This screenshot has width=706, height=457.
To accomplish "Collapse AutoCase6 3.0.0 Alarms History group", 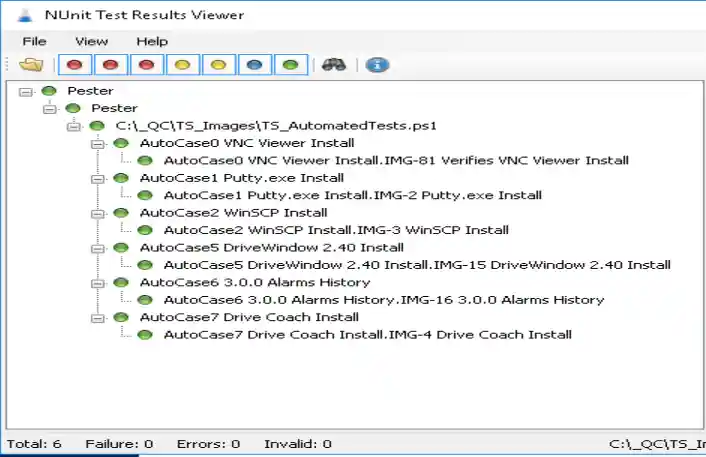I will pyautogui.click(x=98, y=284).
